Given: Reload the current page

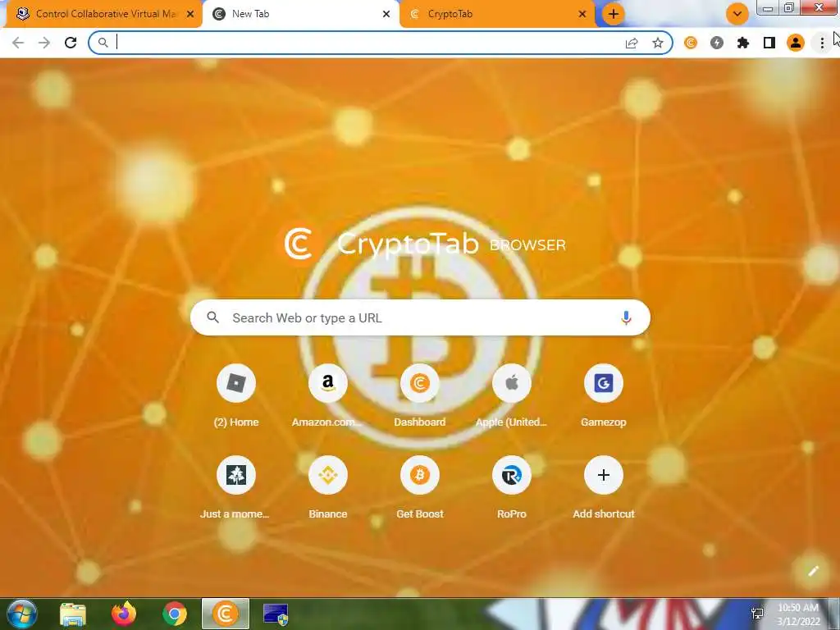Looking at the screenshot, I should coord(71,43).
